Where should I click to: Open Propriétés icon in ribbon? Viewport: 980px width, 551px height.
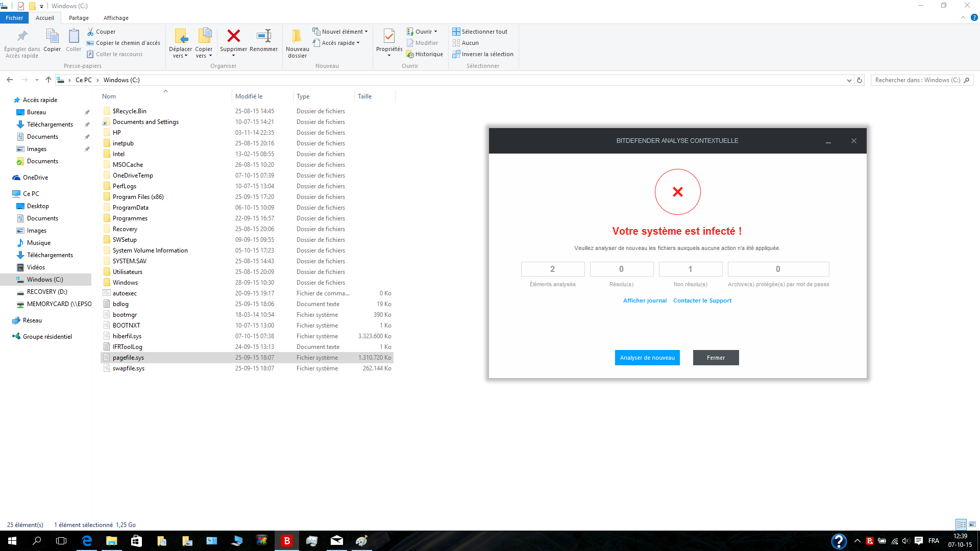[389, 36]
